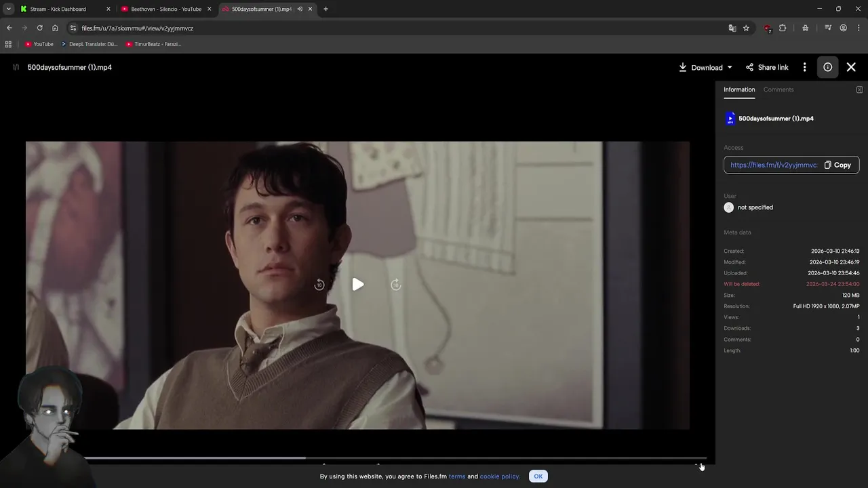Bookmark this page with star icon
The width and height of the screenshot is (868, 488).
pyautogui.click(x=746, y=28)
